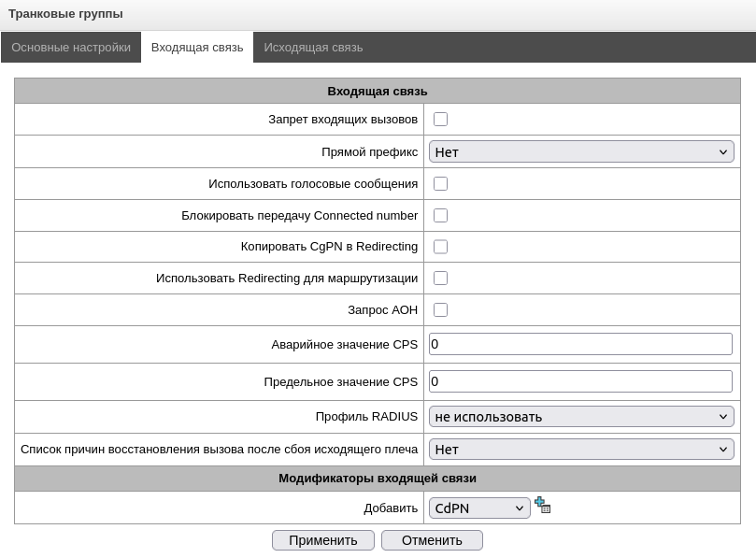This screenshot has height=558, width=756.
Task: Click the Отменить button
Action: [432, 540]
